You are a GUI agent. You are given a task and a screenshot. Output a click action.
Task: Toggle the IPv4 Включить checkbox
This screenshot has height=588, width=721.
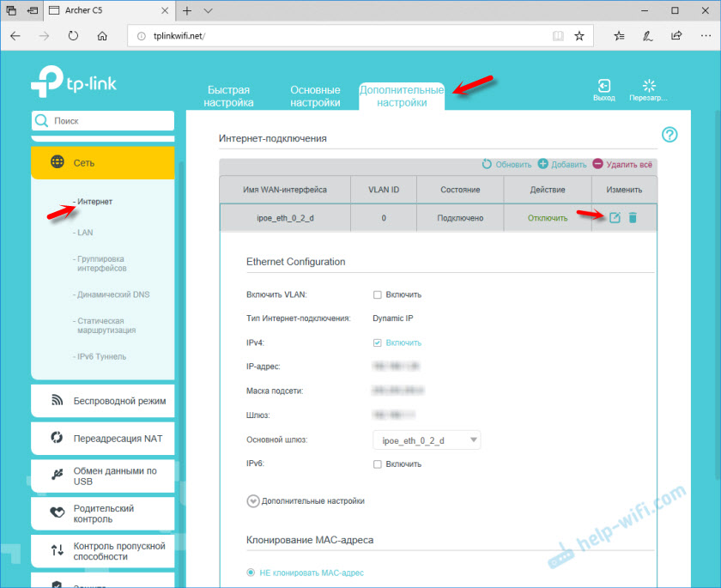point(377,342)
